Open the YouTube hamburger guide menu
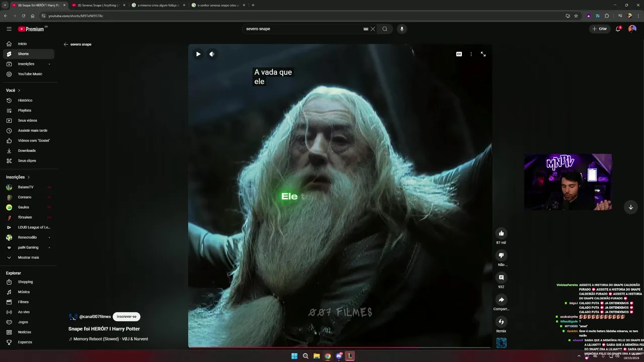The image size is (644, 362). (9, 29)
